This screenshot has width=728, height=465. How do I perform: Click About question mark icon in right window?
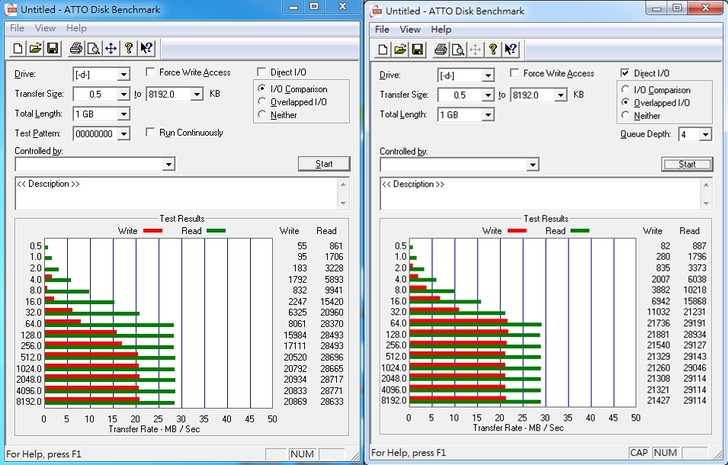point(494,48)
